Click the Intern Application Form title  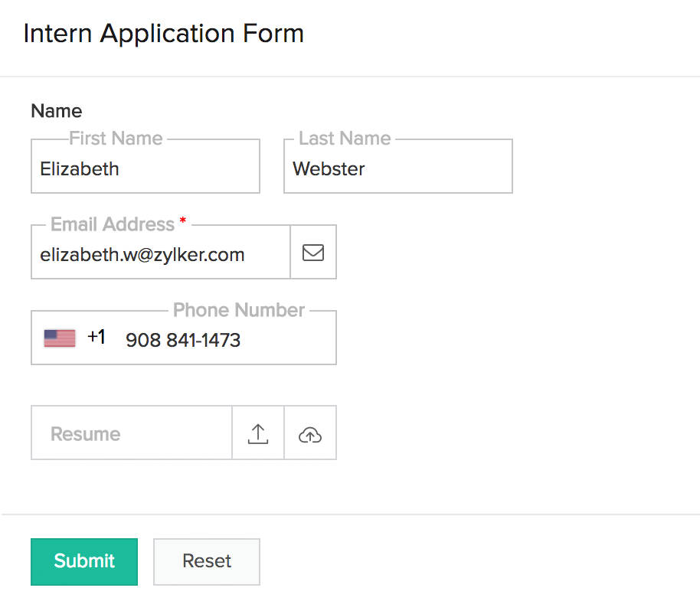pos(163,34)
